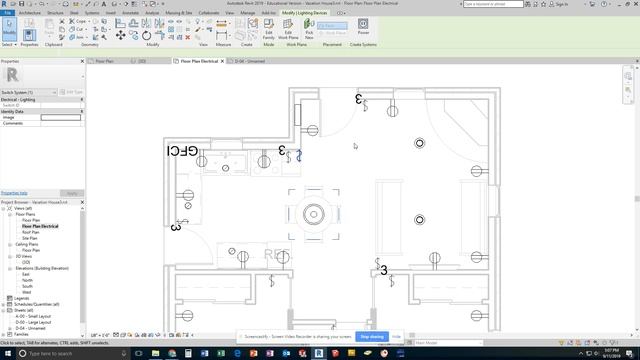Select the Legends item in Project Browser
The height and width of the screenshot is (360, 640).
(x=22, y=298)
